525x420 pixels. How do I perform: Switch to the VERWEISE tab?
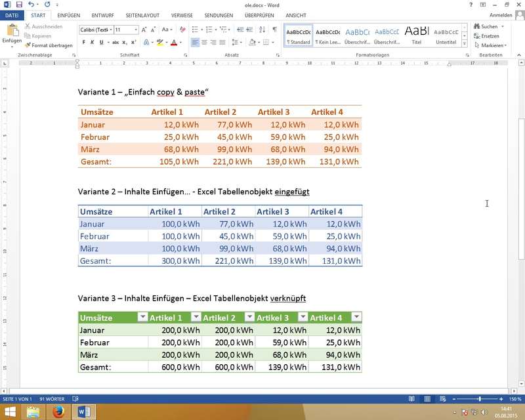[x=182, y=15]
